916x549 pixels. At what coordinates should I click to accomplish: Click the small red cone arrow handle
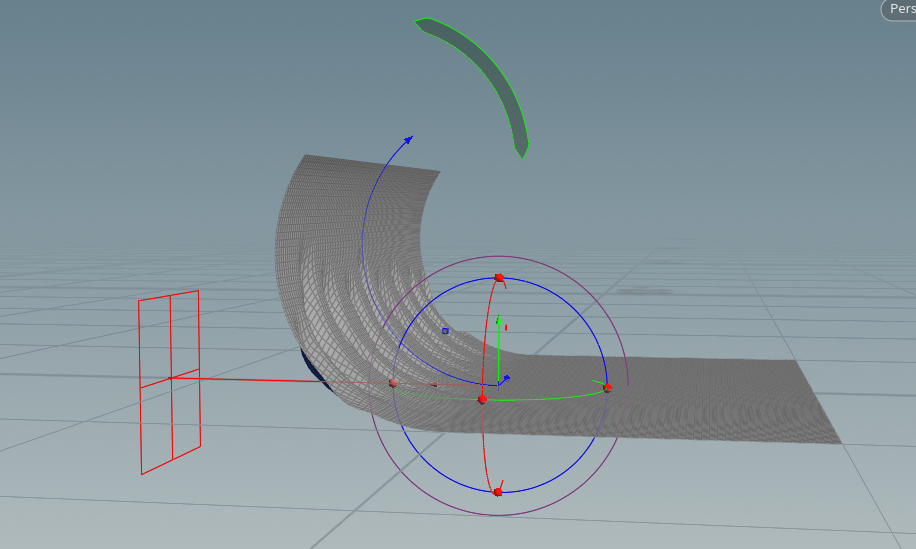click(433, 385)
